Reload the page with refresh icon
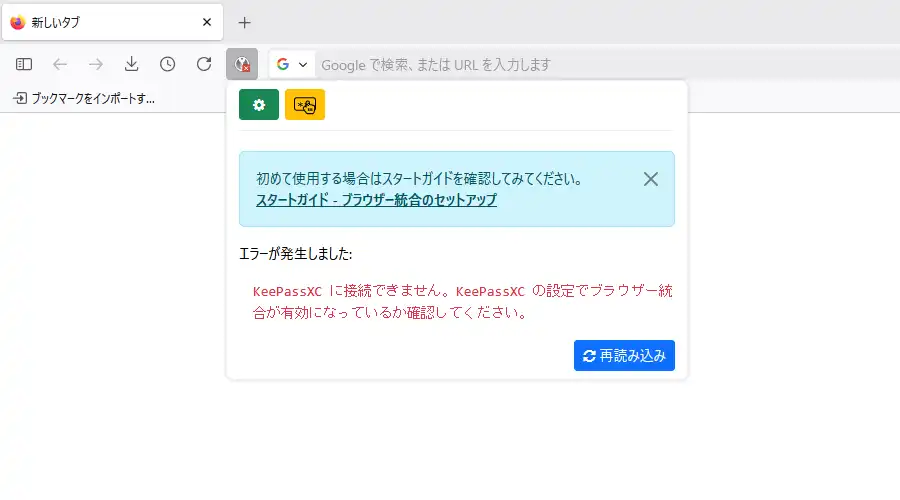This screenshot has height=500, width=900. pos(204,64)
